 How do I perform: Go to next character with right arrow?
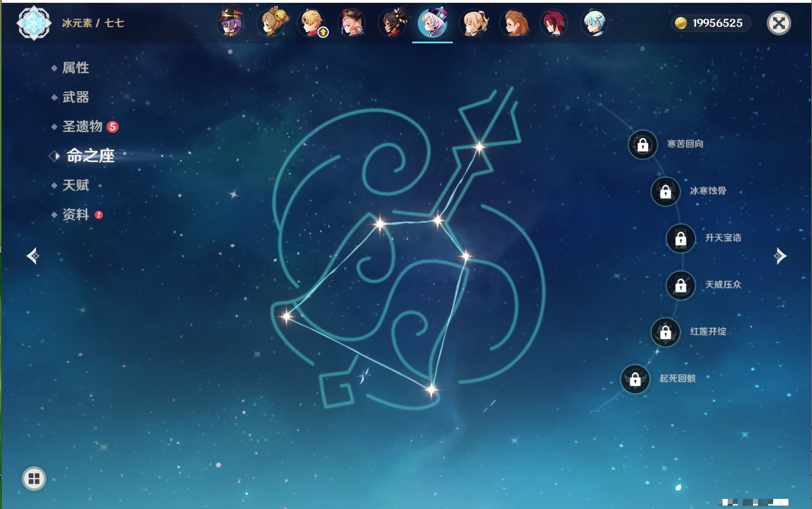pos(780,256)
